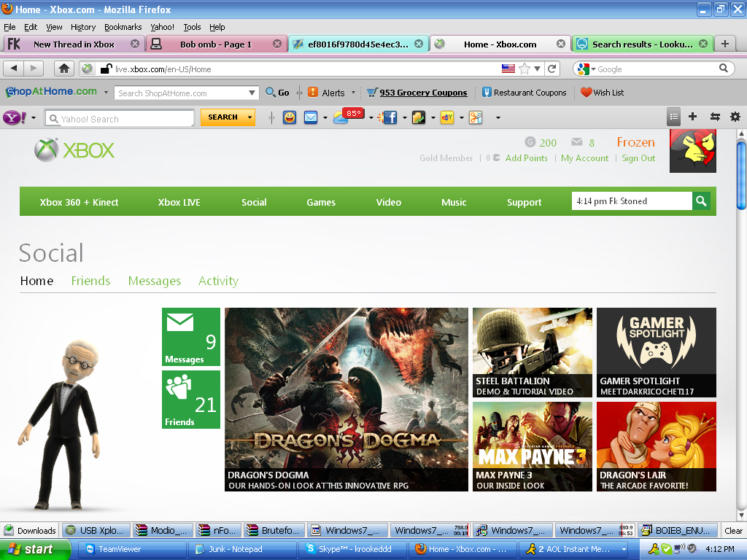Go forward with browser forward arrow

[34, 69]
